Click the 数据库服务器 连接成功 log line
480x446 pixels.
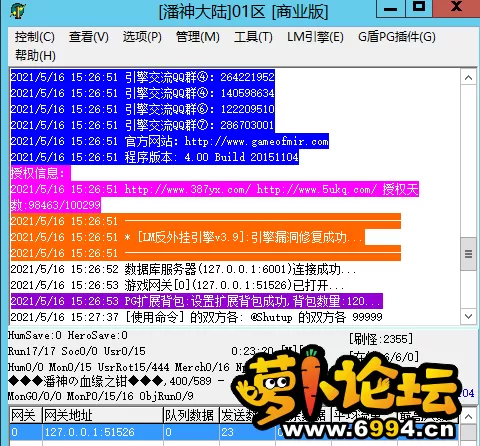tap(183, 269)
